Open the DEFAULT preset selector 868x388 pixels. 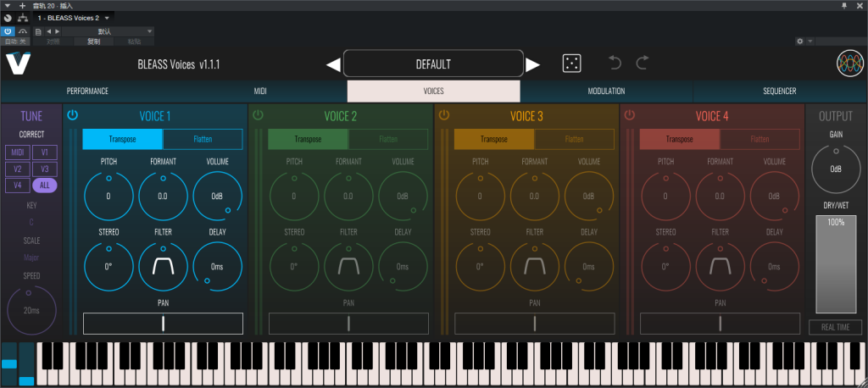point(433,64)
